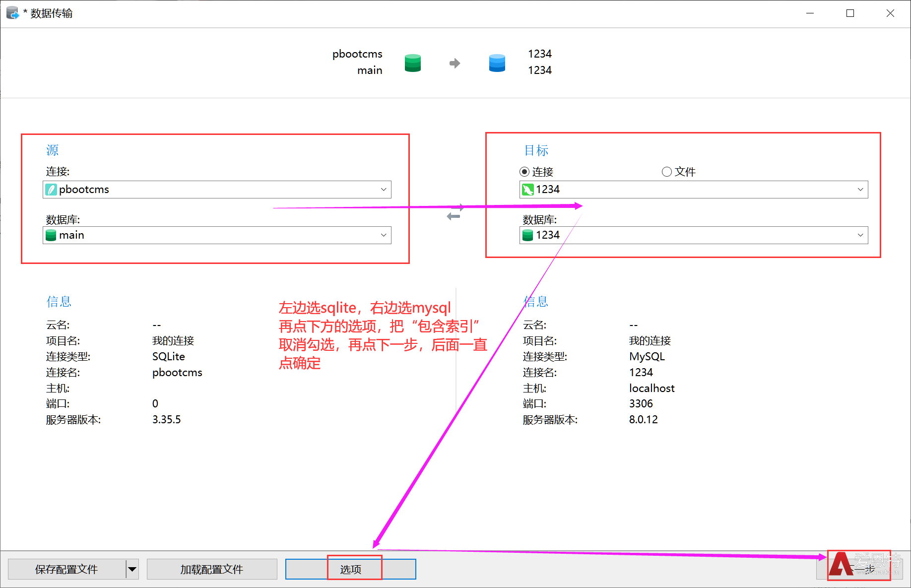The image size is (911, 588).
Task: Select the 连接 radio button under 目标
Action: click(524, 172)
